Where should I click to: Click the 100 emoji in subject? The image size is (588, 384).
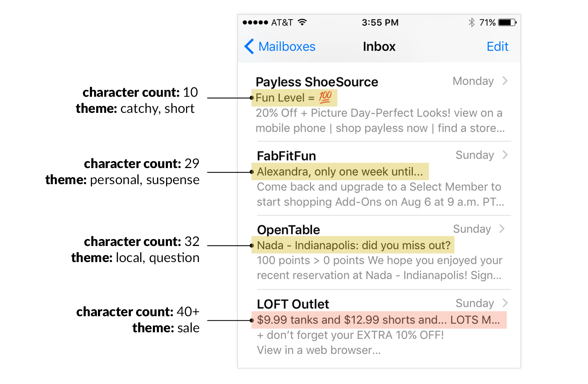325,97
